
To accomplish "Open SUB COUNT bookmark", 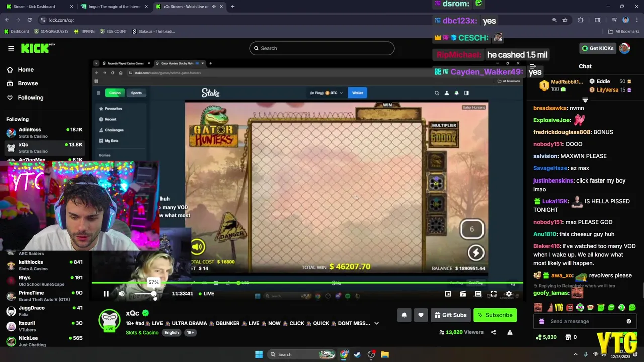I will pos(113,31).
